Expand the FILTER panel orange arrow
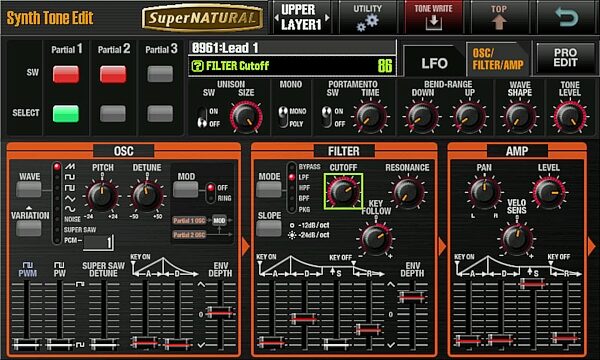 tap(442, 247)
